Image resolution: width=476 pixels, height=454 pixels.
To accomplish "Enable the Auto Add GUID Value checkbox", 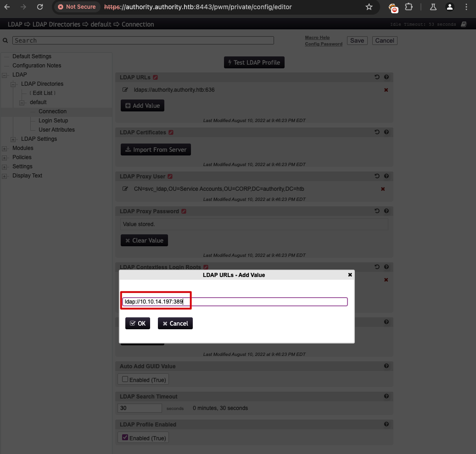I will pos(124,379).
